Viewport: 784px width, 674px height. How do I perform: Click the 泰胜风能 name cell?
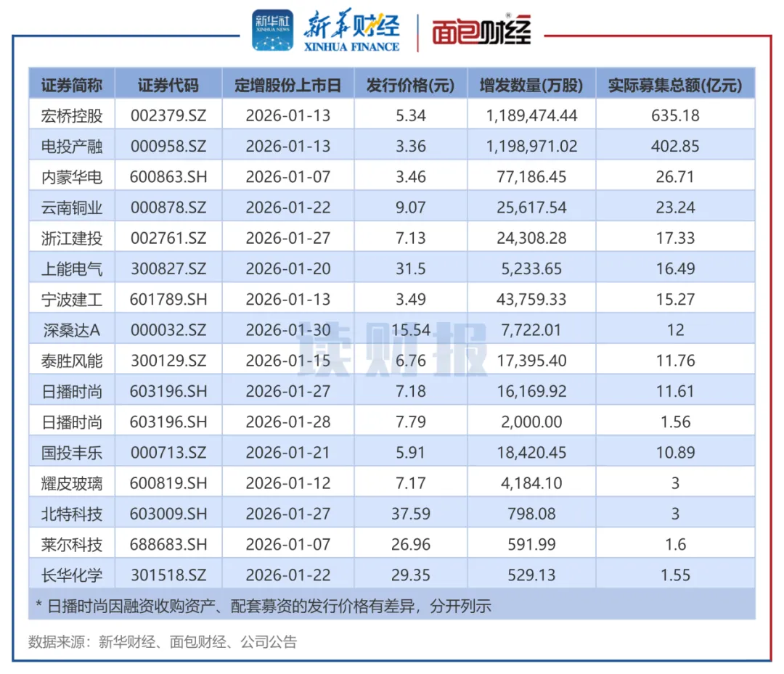(x=71, y=361)
